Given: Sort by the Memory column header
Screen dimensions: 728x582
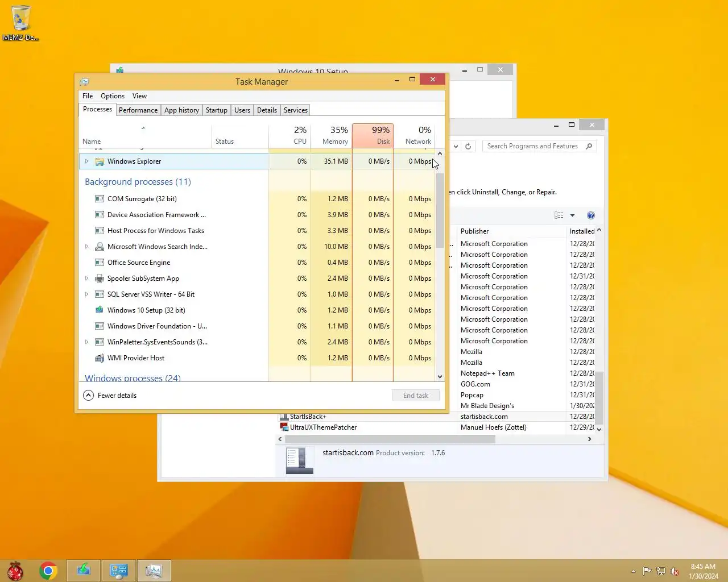Looking at the screenshot, I should pos(331,135).
